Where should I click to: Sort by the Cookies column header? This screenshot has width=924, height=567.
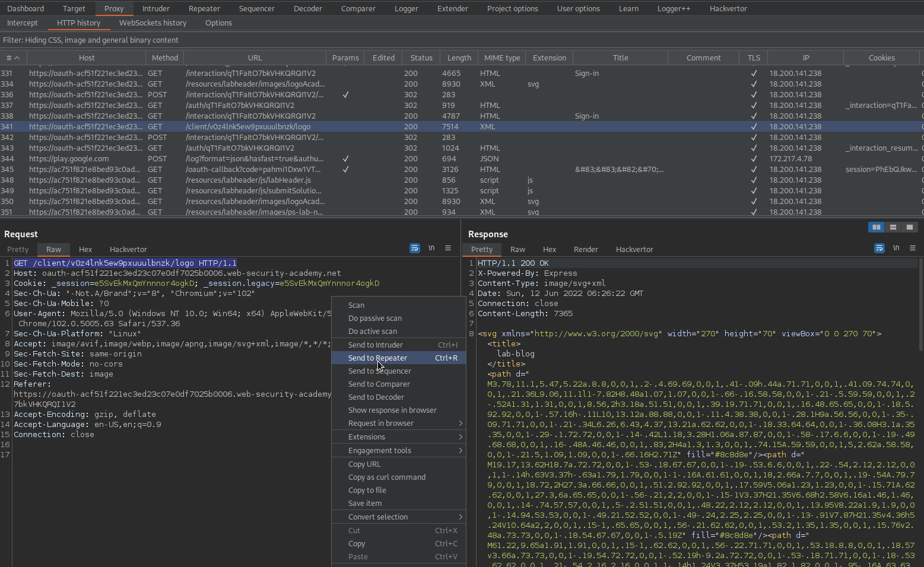coord(881,58)
